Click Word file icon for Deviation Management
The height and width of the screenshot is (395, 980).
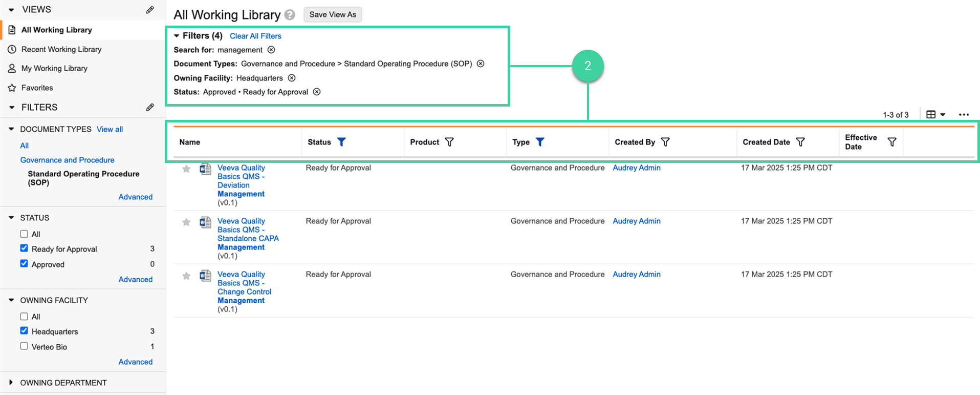(x=205, y=169)
